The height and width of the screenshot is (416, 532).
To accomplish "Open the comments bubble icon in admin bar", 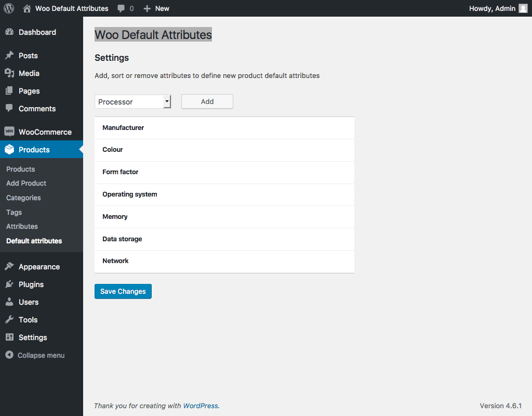I will pyautogui.click(x=121, y=8).
